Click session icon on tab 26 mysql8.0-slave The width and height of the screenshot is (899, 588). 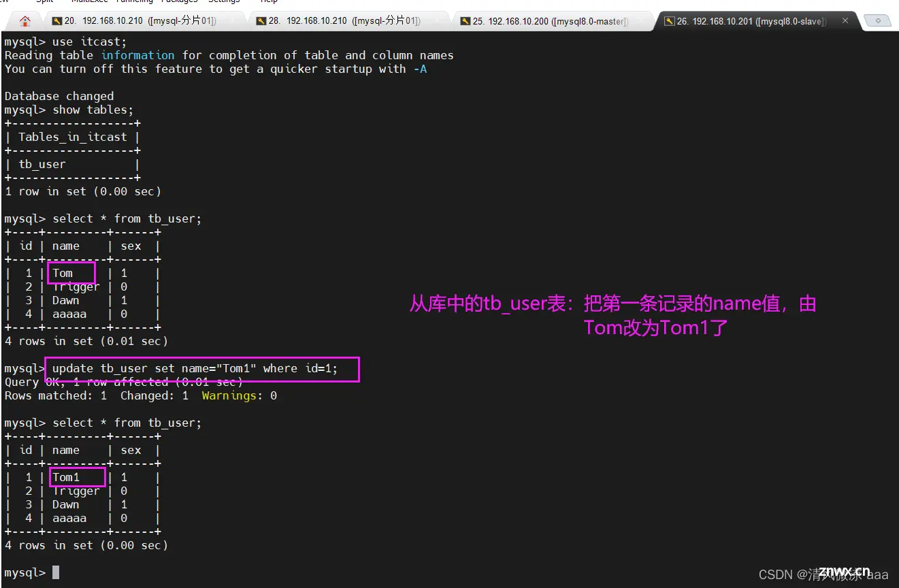click(669, 21)
